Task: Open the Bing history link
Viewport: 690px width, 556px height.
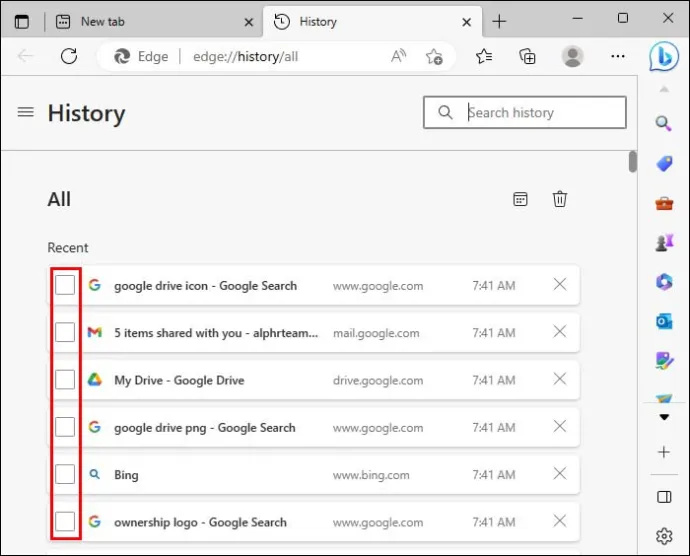Action: click(126, 475)
